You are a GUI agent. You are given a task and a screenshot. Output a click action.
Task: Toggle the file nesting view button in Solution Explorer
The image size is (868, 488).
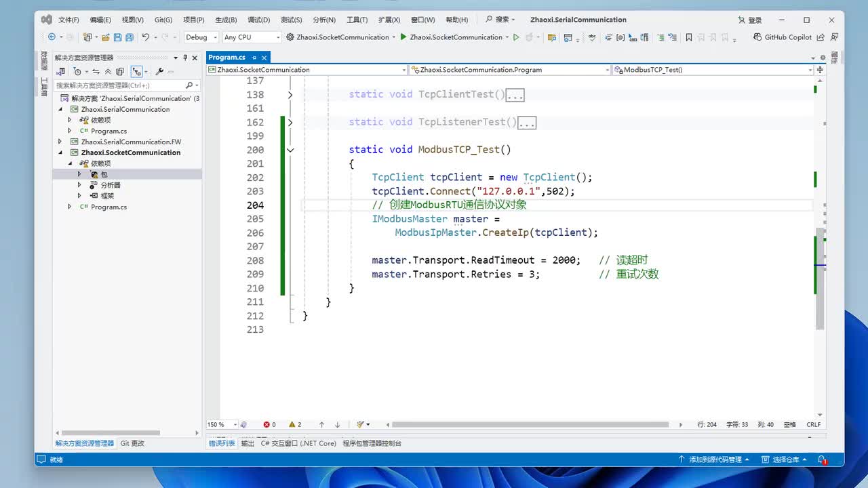pos(138,71)
